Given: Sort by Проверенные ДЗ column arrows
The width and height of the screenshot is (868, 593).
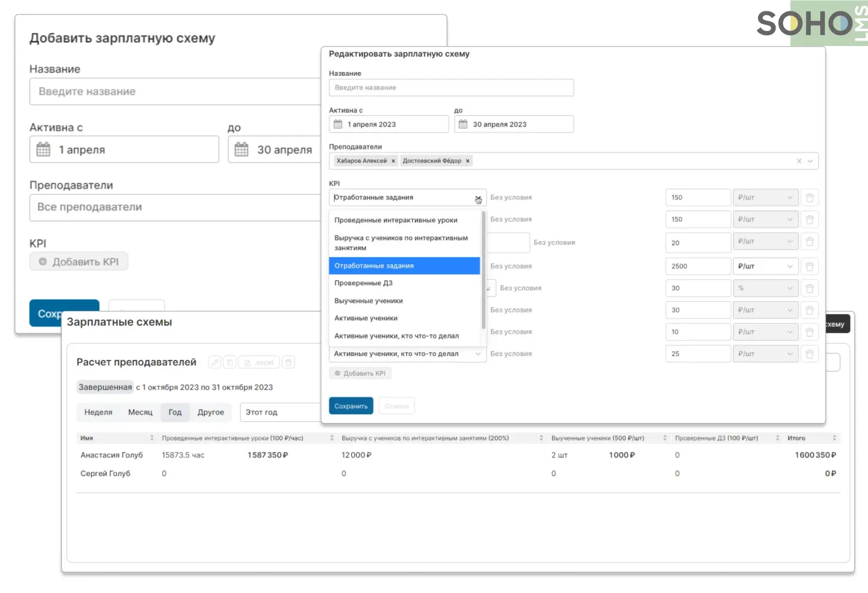Looking at the screenshot, I should pyautogui.click(x=777, y=438).
